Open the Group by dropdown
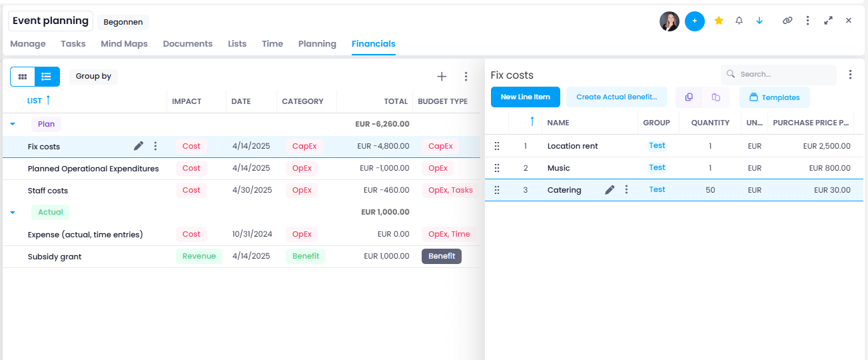 93,76
